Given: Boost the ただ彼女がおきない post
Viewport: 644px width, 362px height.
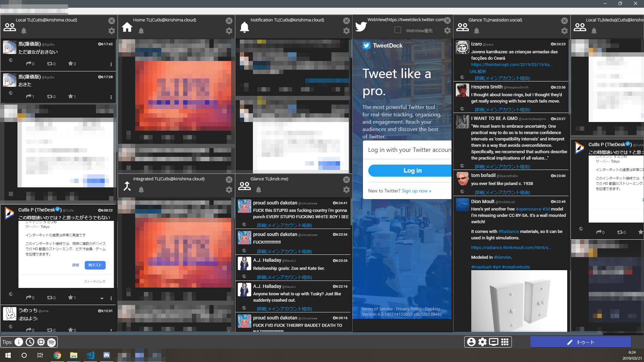Looking at the screenshot, I should point(50,64).
